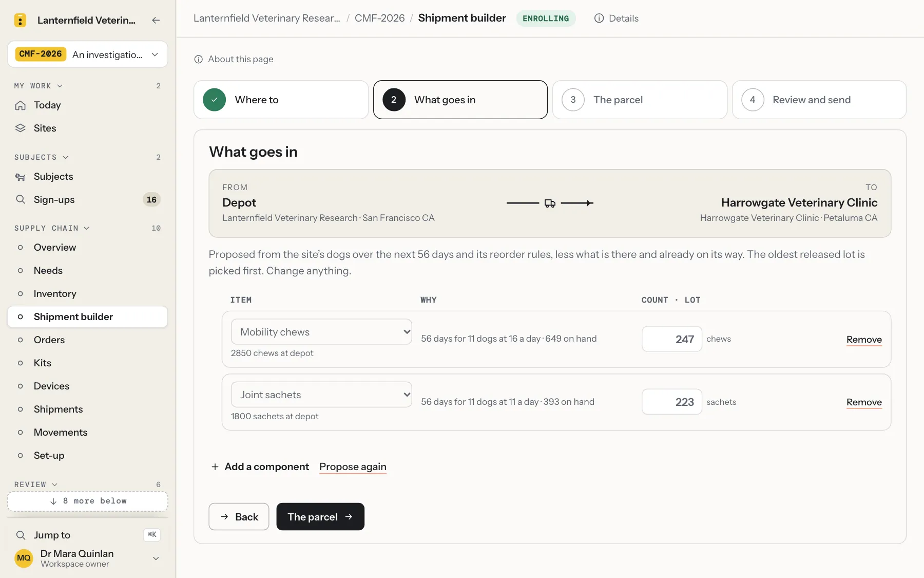The image size is (924, 578).
Task: Show 8 more below in sidebar
Action: [x=88, y=501]
